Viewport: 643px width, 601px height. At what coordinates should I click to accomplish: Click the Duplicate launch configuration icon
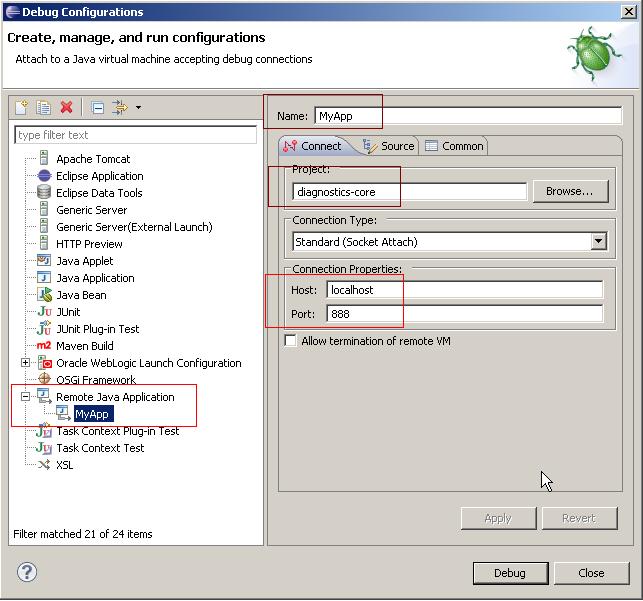[43, 108]
